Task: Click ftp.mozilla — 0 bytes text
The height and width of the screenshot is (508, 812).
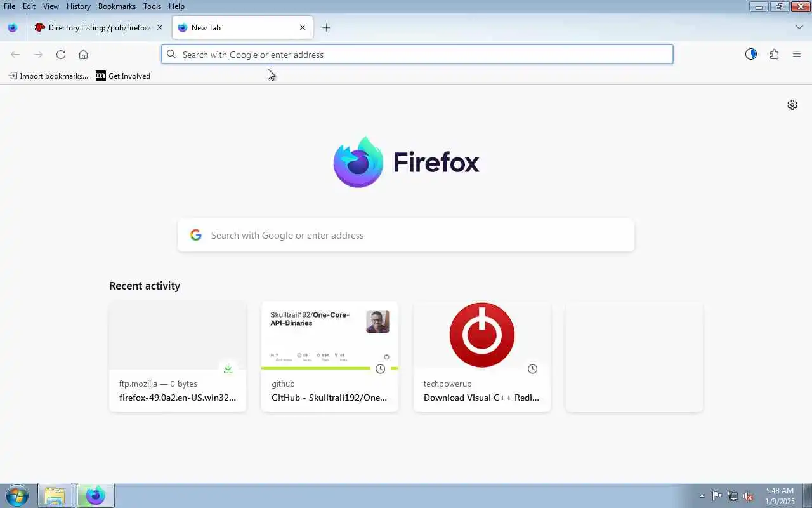Action: [158, 384]
